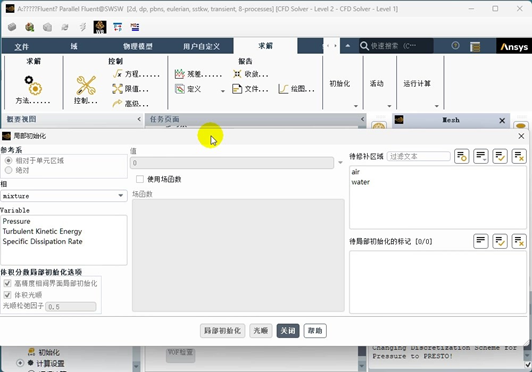Screen dimensions: 532x372
Task: Collapse the 任务页面 panel with its arrow
Action: point(362,119)
